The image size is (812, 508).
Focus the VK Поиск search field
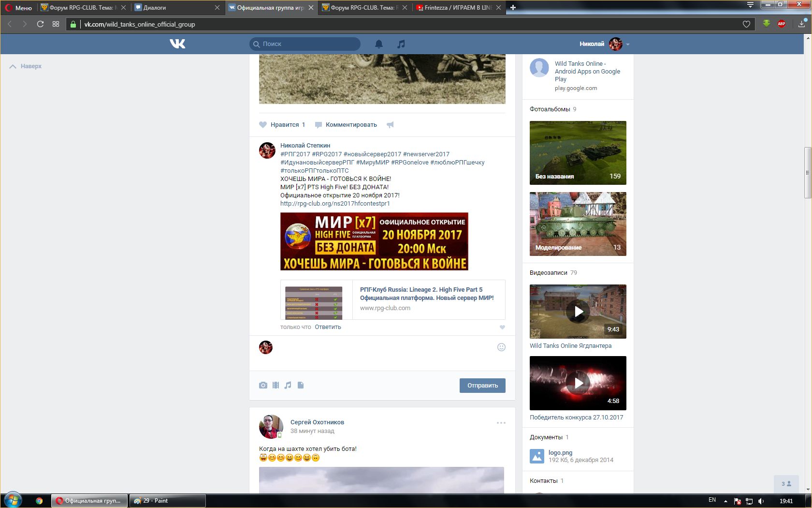pos(305,44)
